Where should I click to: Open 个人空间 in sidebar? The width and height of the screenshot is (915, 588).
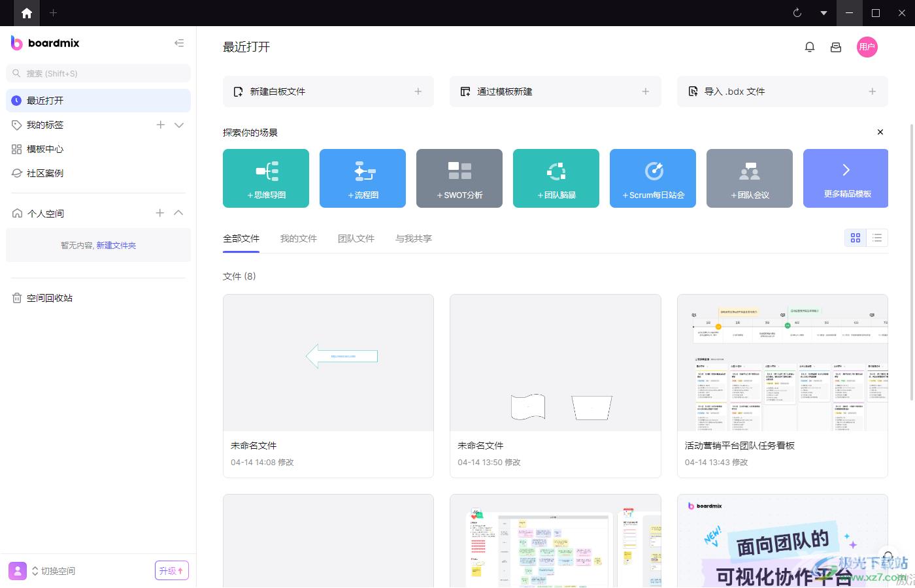click(x=46, y=214)
